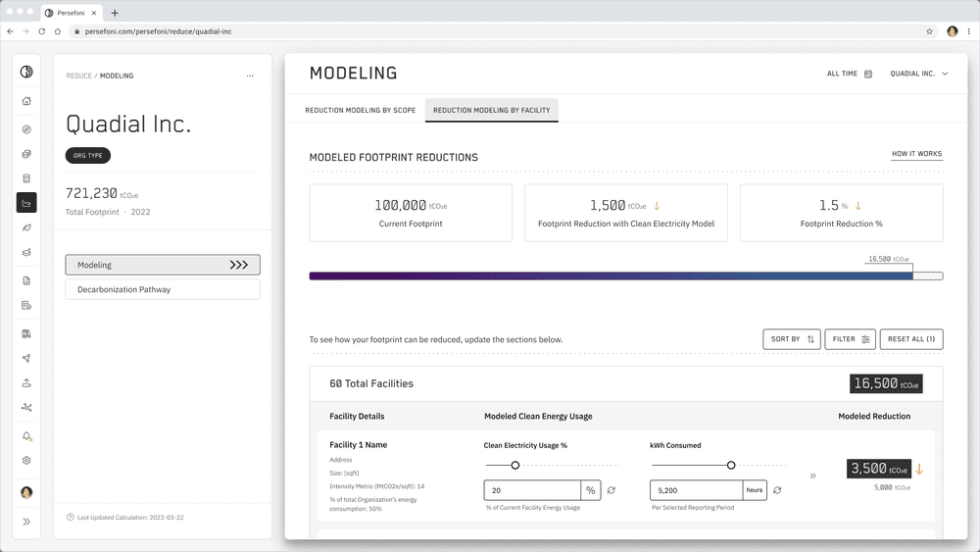Open the three-dot menu in Modeling panel

coord(250,75)
